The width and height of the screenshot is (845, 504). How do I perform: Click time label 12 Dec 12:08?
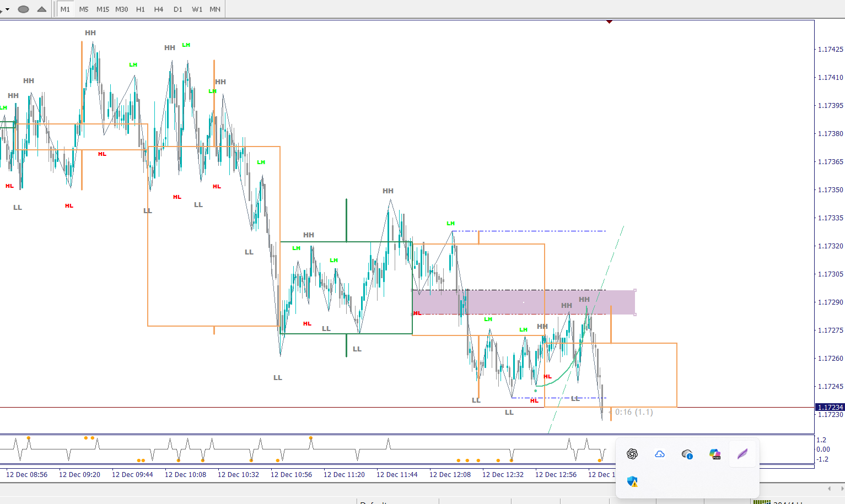tap(450, 474)
